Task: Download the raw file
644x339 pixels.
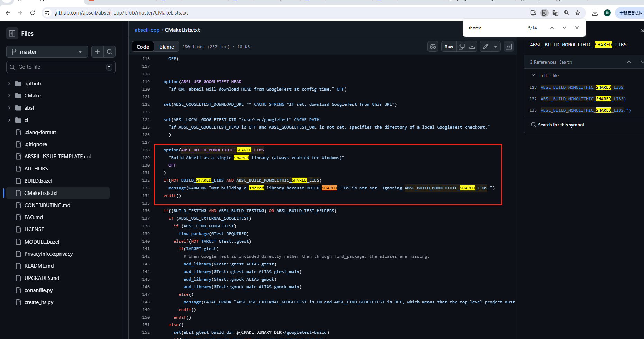Action: tap(472, 47)
